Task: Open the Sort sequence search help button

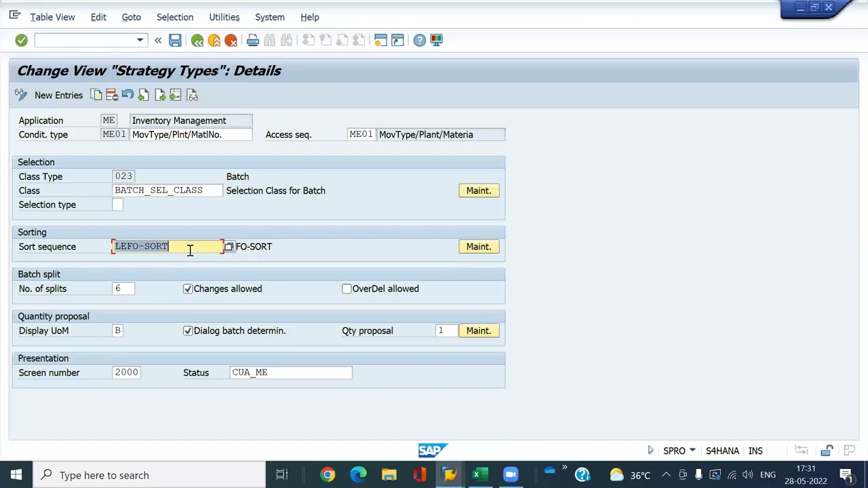Action: point(229,247)
